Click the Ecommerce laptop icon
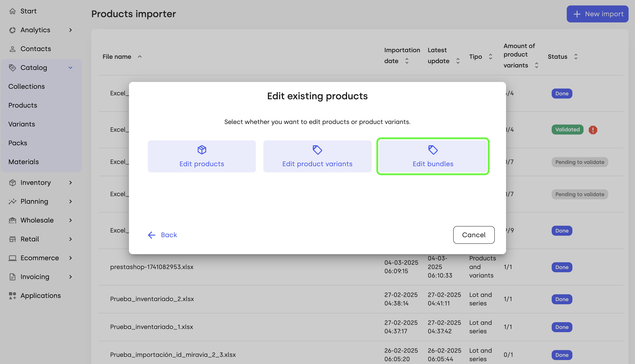The image size is (635, 364). coord(12,258)
